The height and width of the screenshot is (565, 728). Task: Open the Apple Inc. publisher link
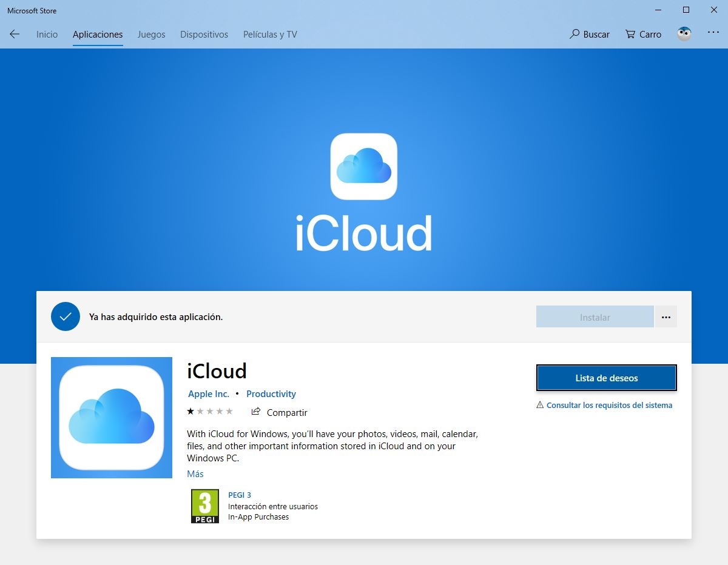209,393
